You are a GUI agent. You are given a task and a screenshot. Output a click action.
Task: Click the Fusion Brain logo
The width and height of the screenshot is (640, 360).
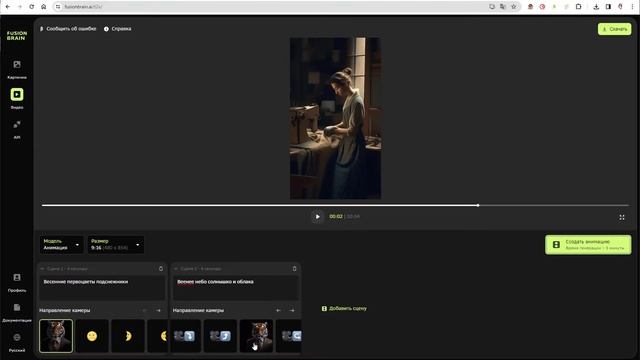[17, 36]
